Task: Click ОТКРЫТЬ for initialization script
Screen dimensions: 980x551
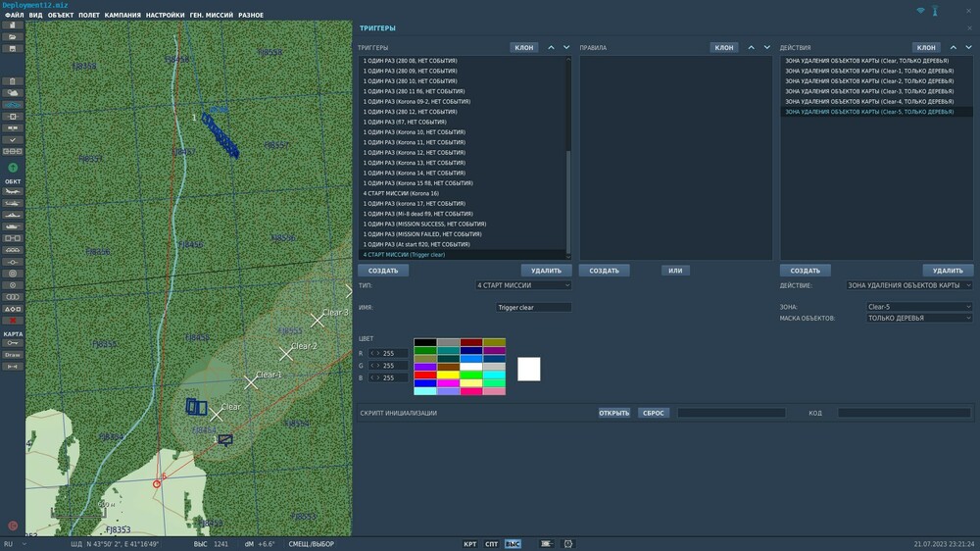Action: (613, 414)
